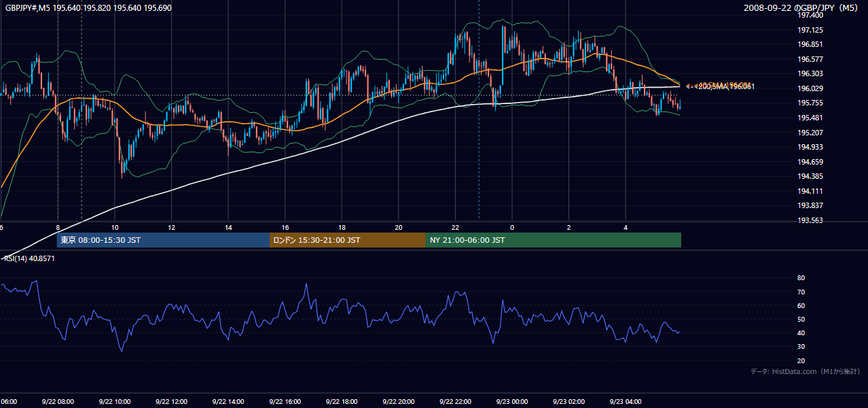This screenshot has width=868, height=408.
Task: Click the 195.481 price axis label
Action: pyautogui.click(x=811, y=118)
